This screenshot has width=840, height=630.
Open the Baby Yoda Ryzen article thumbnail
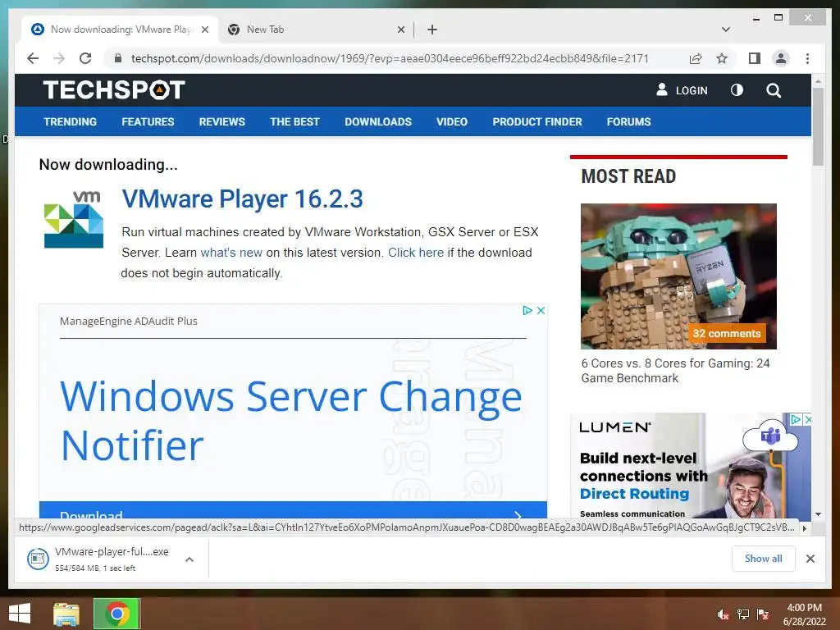pos(678,276)
